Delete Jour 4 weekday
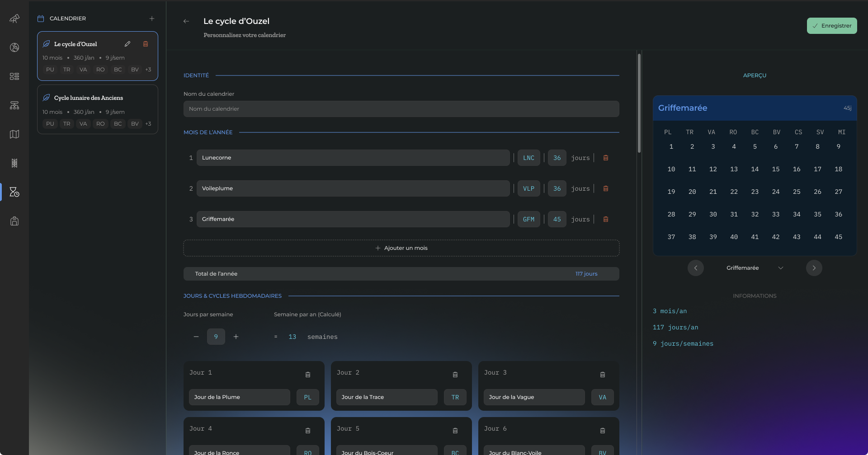 tap(308, 431)
